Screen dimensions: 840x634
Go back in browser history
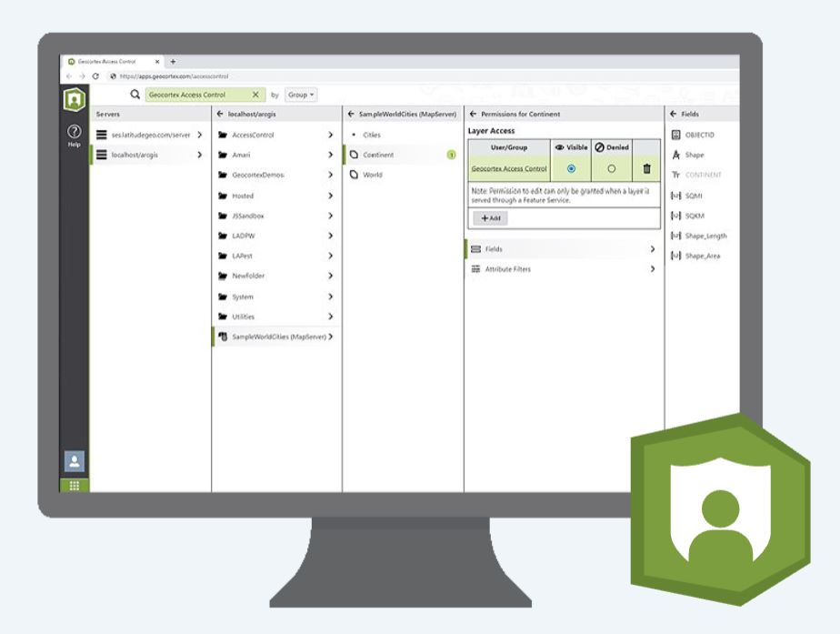point(69,76)
